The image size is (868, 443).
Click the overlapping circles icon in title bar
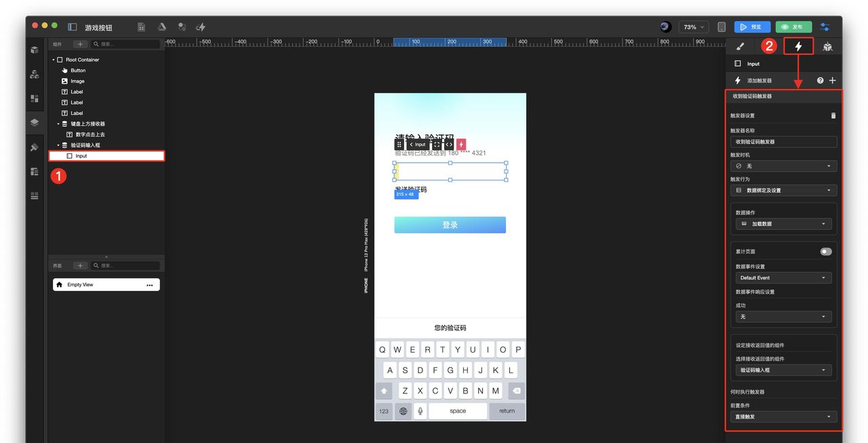[182, 27]
